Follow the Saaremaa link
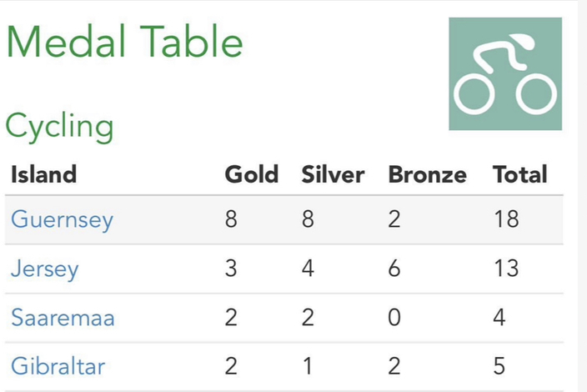This screenshot has height=392, width=587. [x=63, y=318]
